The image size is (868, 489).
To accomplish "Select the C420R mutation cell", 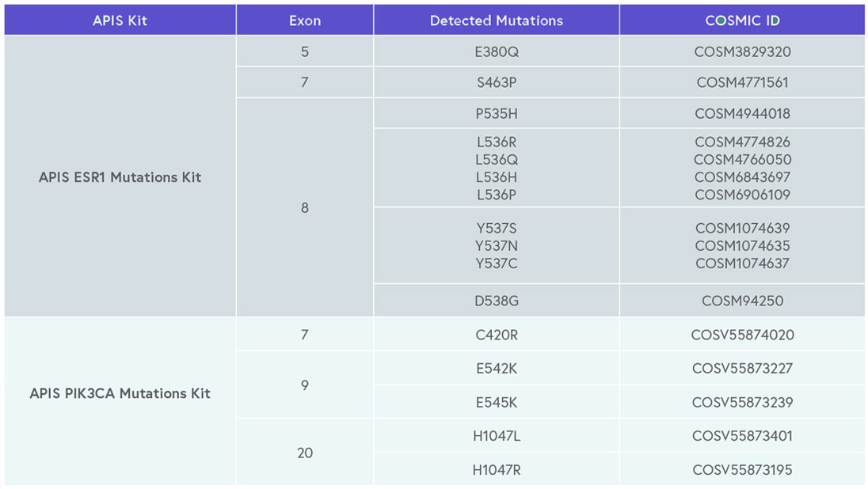I will coord(497,335).
